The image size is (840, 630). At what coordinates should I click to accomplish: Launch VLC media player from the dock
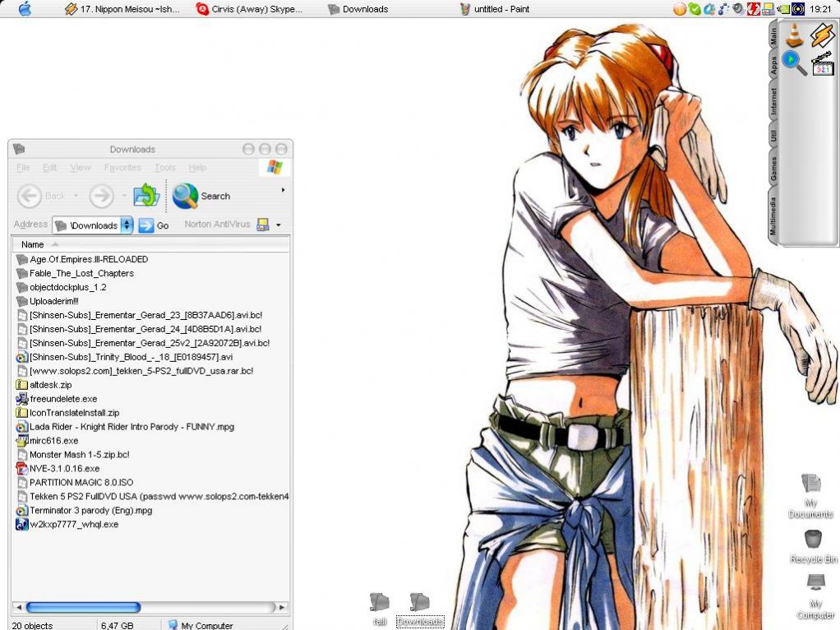pyautogui.click(x=794, y=35)
